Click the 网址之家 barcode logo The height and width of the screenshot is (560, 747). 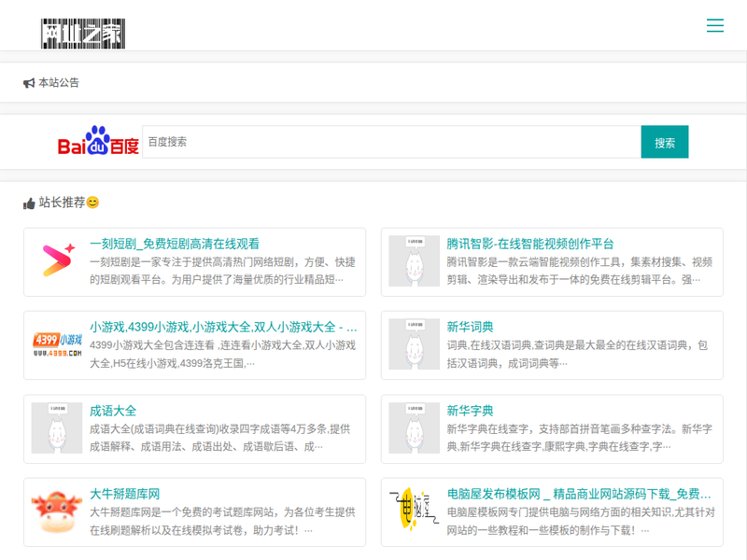point(83,34)
